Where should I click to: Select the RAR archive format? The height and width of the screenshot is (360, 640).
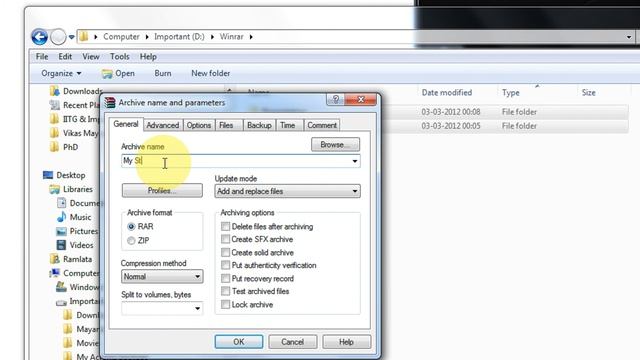(131, 227)
